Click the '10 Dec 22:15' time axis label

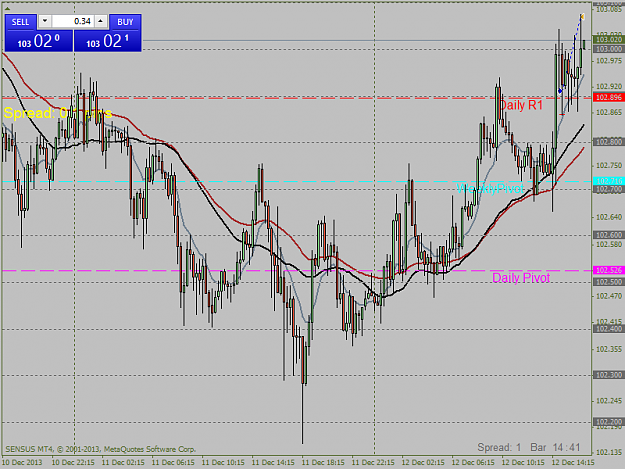pos(73,463)
